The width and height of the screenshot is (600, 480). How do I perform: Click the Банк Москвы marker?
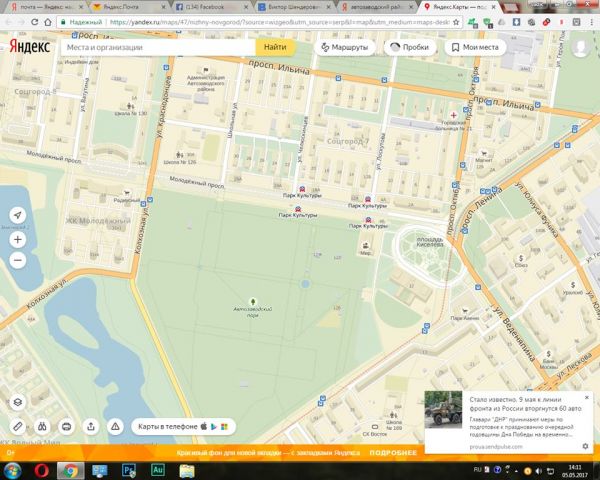point(548,354)
